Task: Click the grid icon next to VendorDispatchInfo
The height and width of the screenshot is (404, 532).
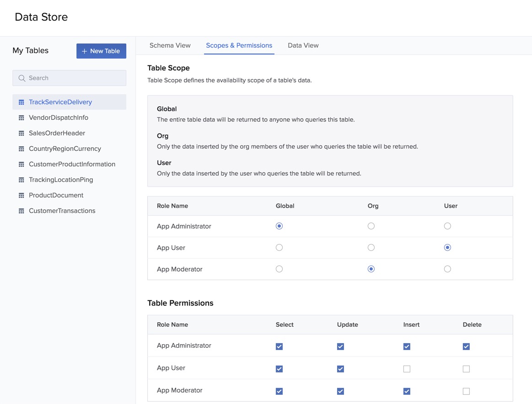Action: [21, 117]
